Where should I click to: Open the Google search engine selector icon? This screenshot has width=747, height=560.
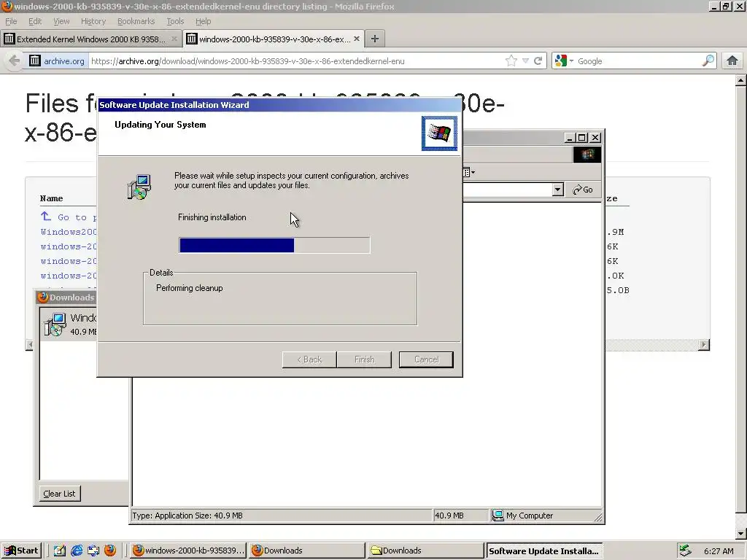[x=564, y=61]
